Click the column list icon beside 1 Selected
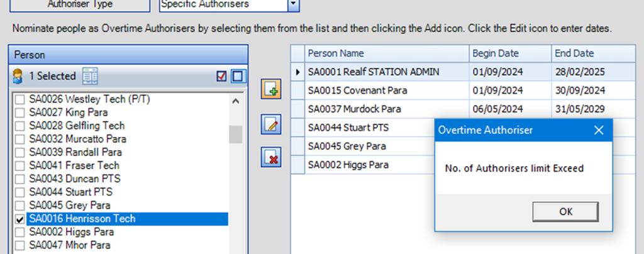Screen dimensions: 644x254 pos(90,76)
